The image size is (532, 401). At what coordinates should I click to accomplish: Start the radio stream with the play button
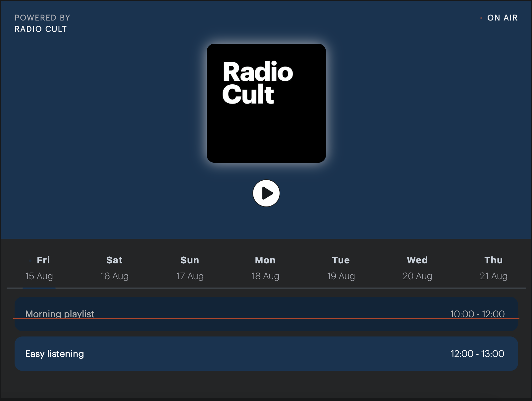(x=266, y=193)
